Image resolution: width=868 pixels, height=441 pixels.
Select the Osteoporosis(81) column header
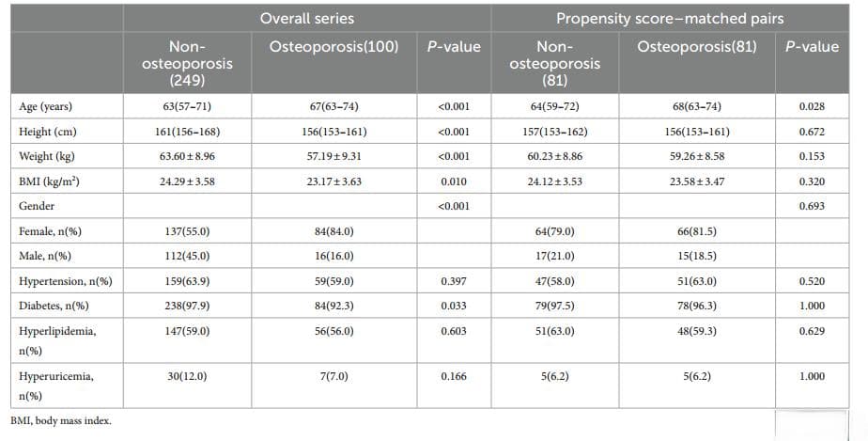[696, 46]
